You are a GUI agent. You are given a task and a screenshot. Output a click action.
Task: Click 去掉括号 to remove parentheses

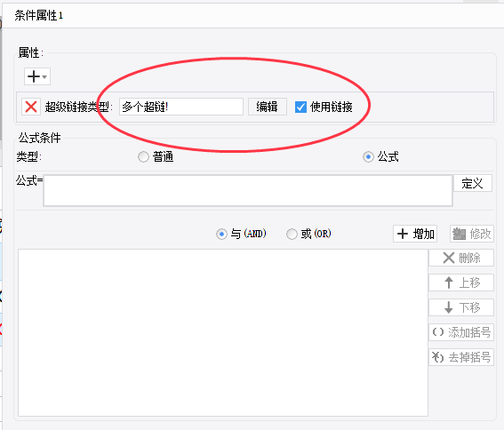tap(461, 357)
